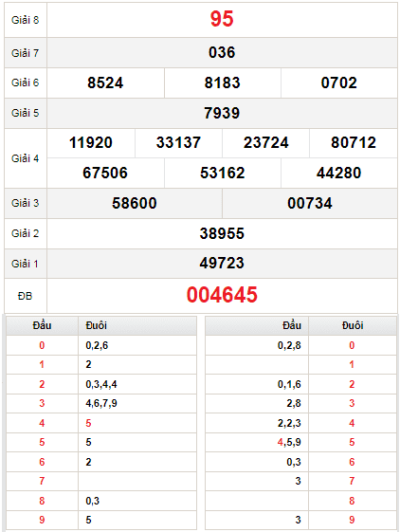Click left table value 0,2,6
This screenshot has width=400, height=532.
pyautogui.click(x=97, y=345)
